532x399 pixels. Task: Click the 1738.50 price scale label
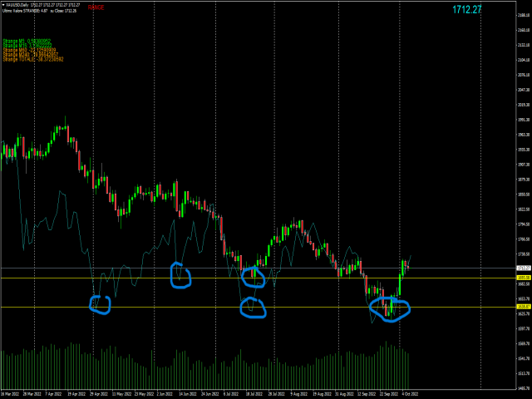tap(524, 254)
